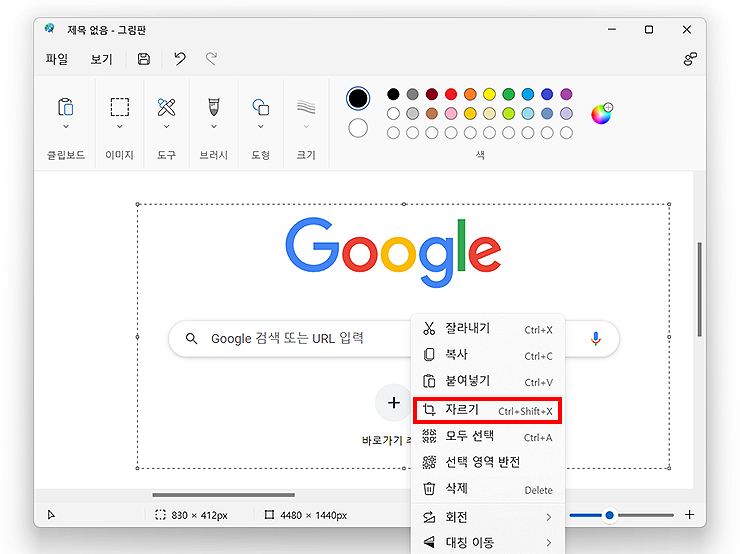Viewport: 740px width, 554px height.
Task: Minimize the Paint window
Action: pos(612,29)
